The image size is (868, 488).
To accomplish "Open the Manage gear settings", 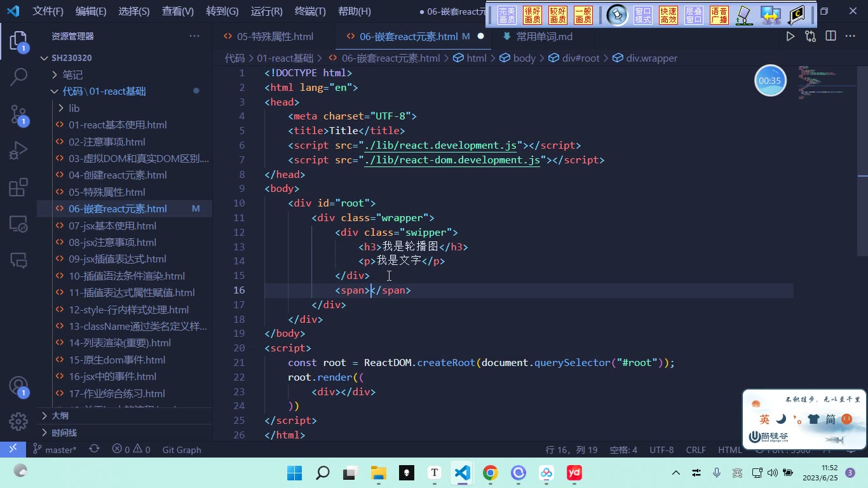I will pos(18,421).
